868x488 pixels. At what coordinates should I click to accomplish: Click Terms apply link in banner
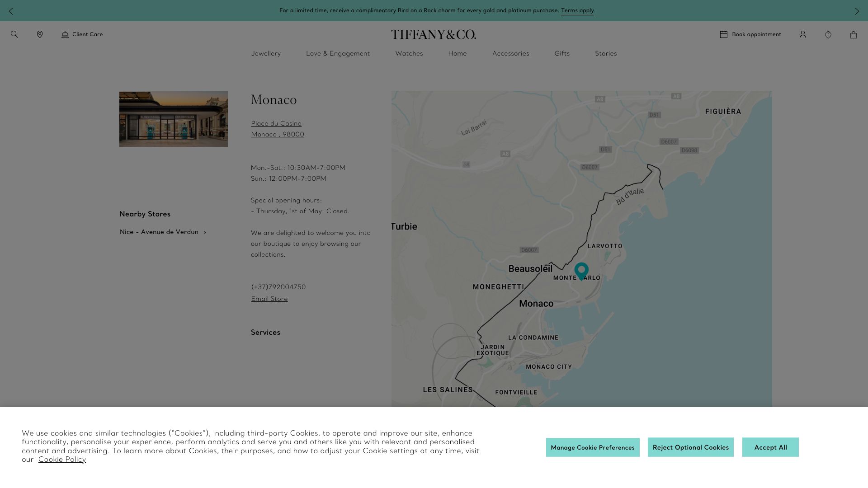577,10
